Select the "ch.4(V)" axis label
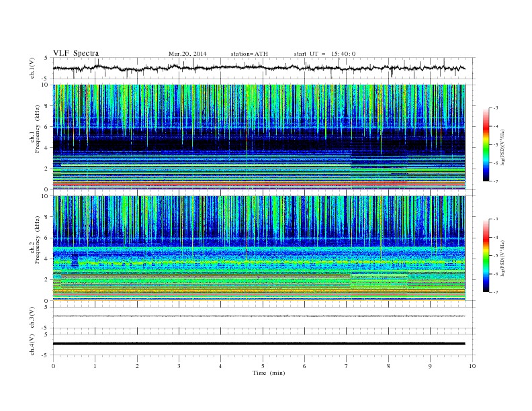Viewport: 532px width, 411px height. click(32, 345)
